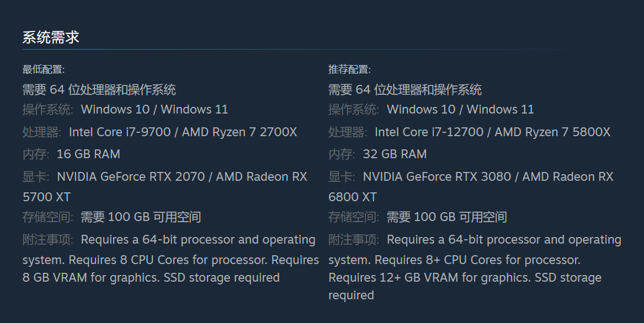Click the Intel Core i7-12700 processor text

(429, 132)
